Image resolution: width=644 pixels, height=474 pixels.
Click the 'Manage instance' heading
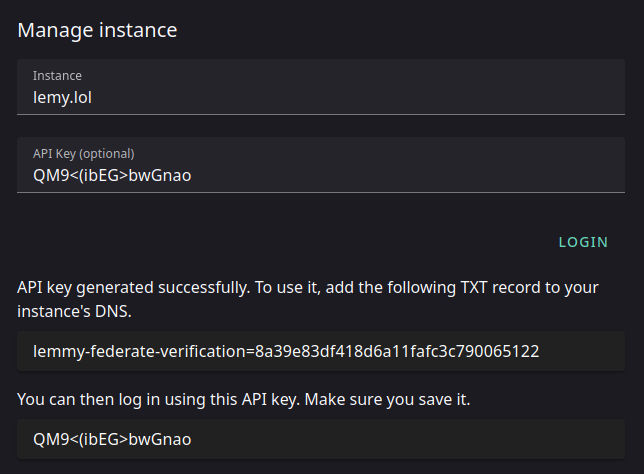pyautogui.click(x=97, y=30)
